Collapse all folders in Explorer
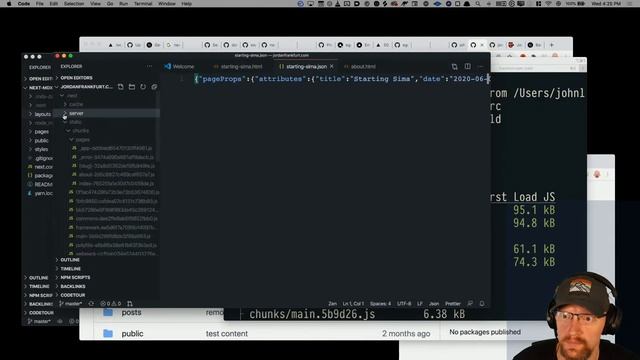640x360 pixels. [x=154, y=87]
